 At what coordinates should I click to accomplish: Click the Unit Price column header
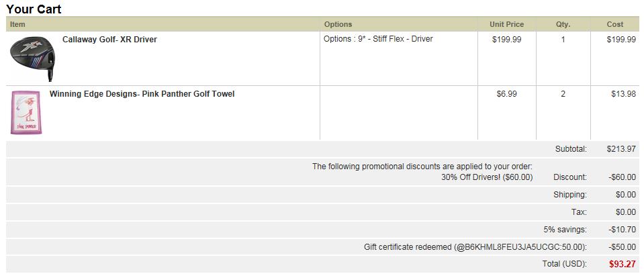click(506, 24)
